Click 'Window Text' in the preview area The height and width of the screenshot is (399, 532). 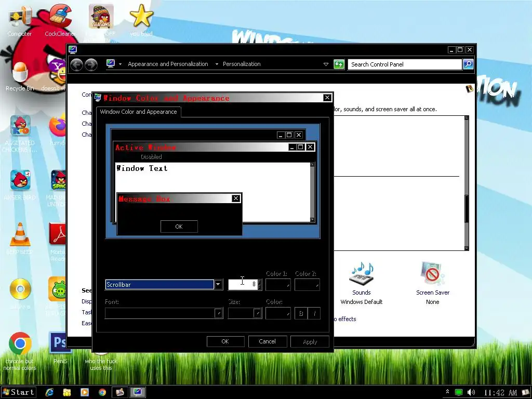point(142,168)
